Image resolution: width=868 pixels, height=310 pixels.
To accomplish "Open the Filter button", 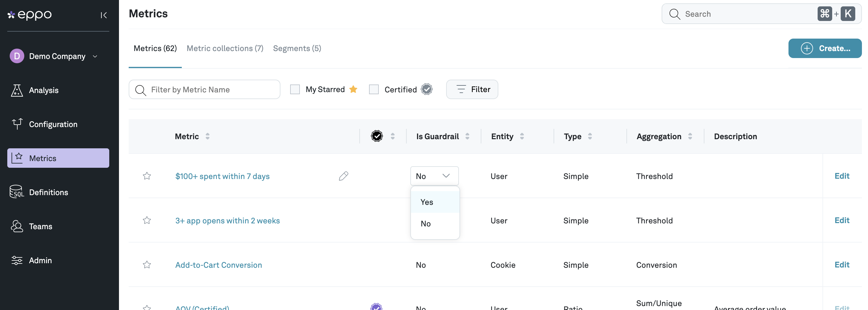I will 472,89.
